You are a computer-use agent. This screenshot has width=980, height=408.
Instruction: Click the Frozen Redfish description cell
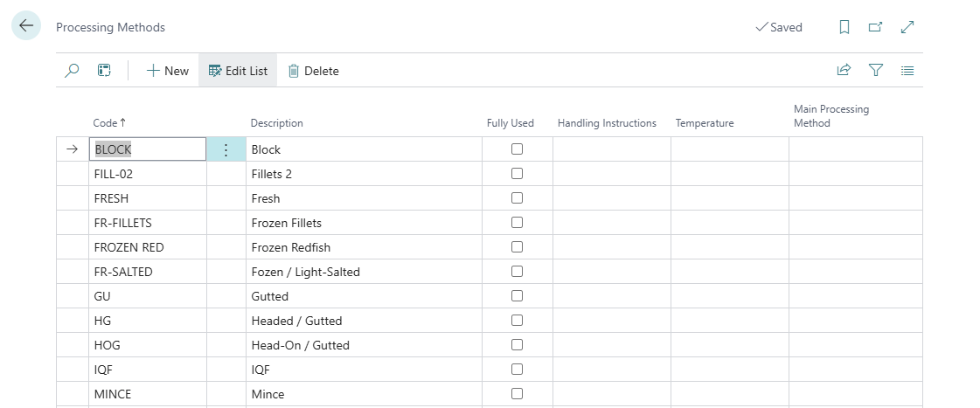click(364, 246)
